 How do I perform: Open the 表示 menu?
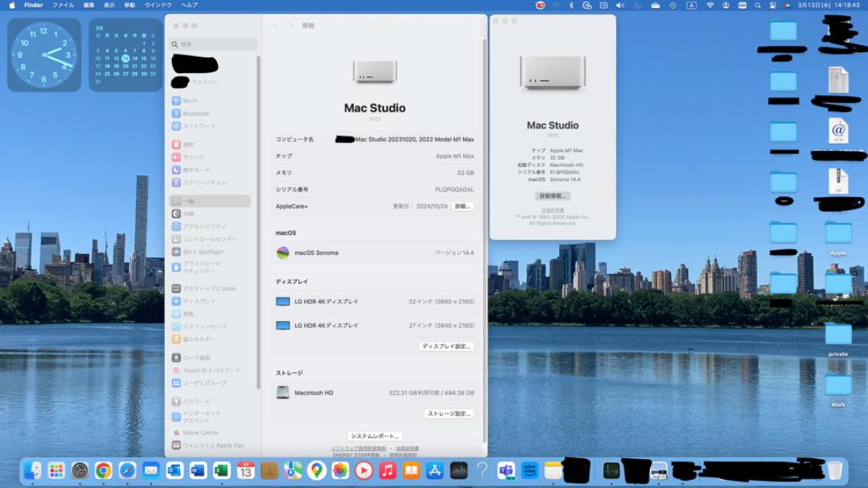(x=109, y=5)
